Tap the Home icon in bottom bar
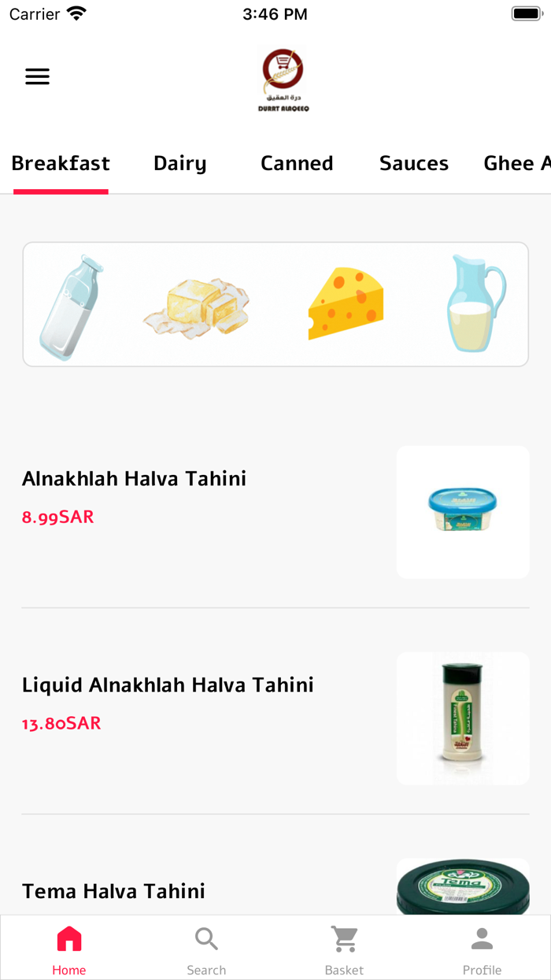Image resolution: width=551 pixels, height=980 pixels. pos(69,939)
